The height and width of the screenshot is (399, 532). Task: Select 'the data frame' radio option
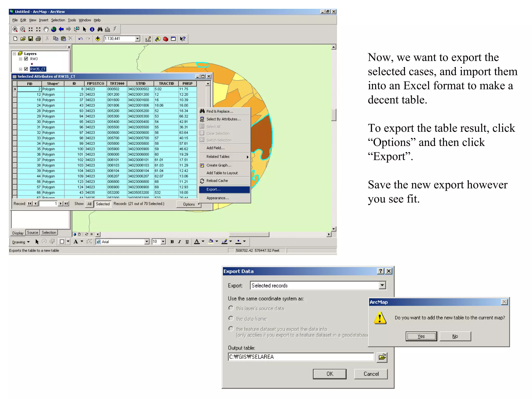point(231,318)
